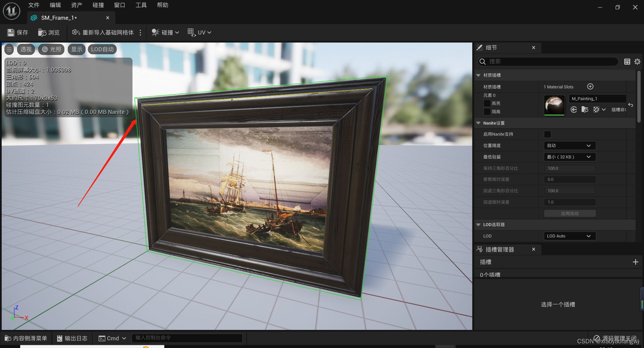Open the 资产 menu
The width and height of the screenshot is (644, 348).
(77, 5)
